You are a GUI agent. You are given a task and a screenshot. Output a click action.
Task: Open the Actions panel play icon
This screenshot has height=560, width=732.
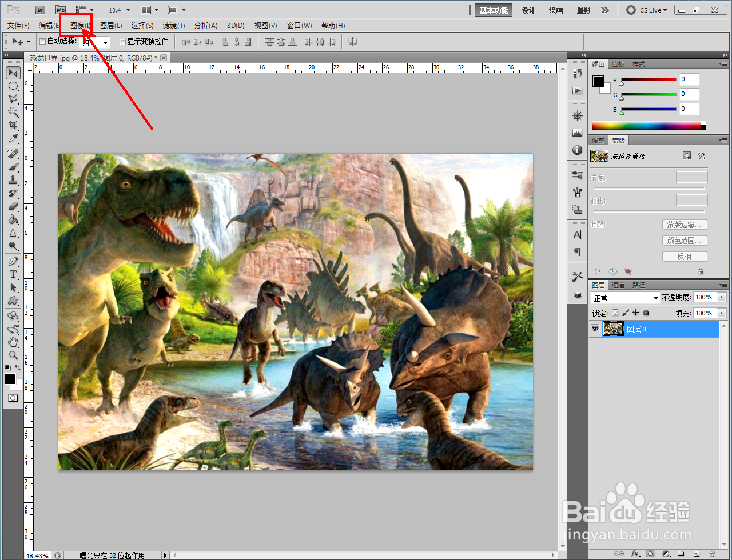(x=578, y=91)
